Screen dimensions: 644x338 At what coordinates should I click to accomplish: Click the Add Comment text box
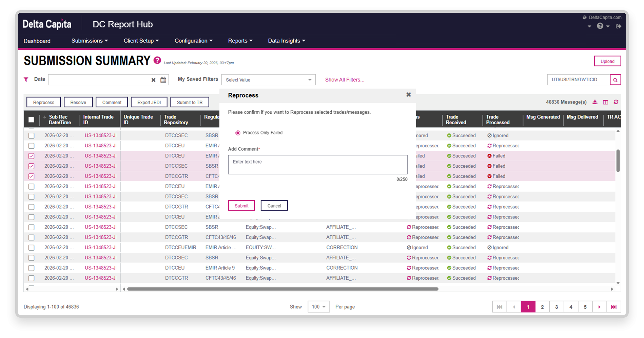tap(317, 165)
